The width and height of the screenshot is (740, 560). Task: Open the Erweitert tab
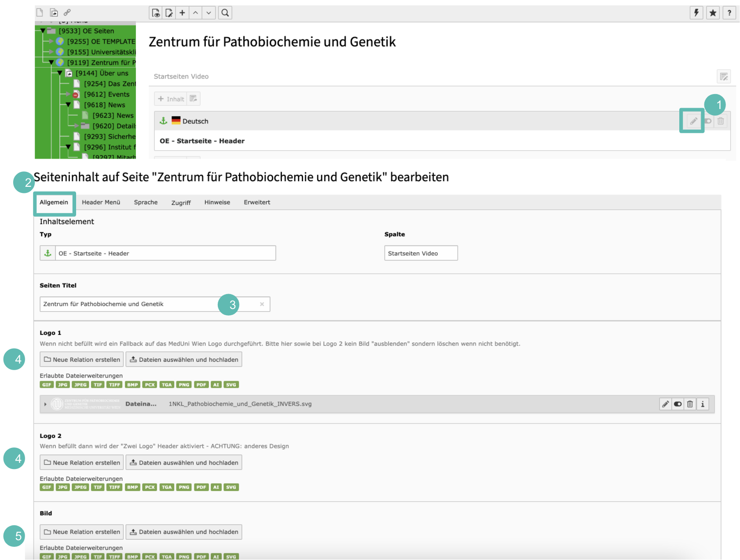coord(257,202)
